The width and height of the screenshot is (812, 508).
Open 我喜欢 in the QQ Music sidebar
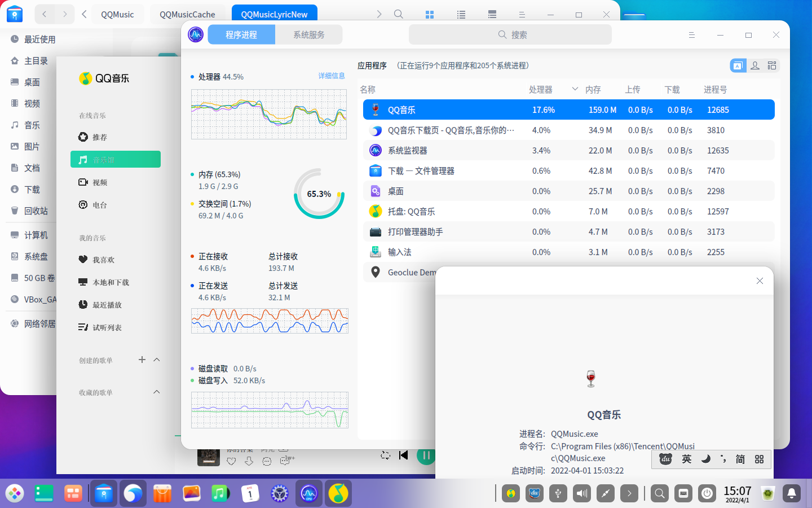pos(103,260)
